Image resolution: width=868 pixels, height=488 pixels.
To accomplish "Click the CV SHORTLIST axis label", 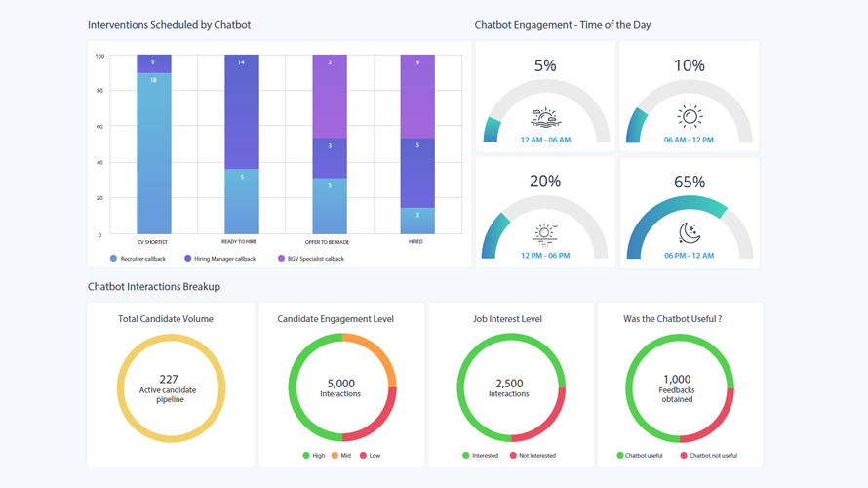I will click(x=152, y=242).
